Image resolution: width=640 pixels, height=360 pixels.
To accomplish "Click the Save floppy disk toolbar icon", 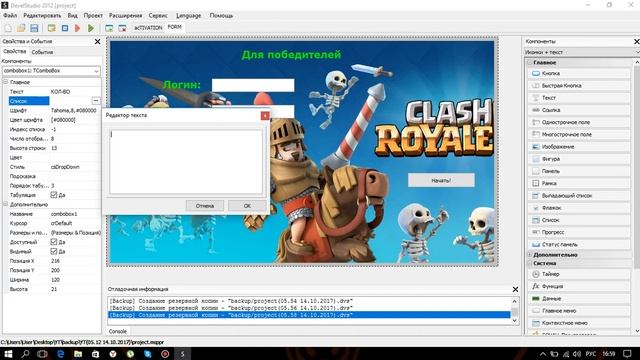I will pyautogui.click(x=34, y=28).
